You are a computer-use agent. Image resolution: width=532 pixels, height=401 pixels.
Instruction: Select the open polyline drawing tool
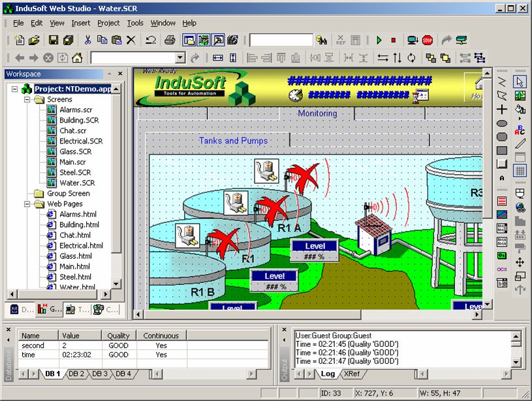[502, 82]
